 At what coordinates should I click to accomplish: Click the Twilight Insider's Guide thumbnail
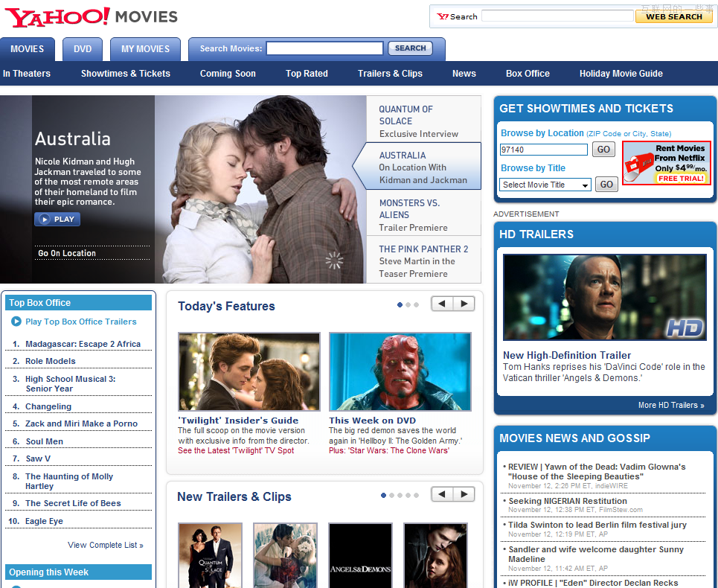pos(249,371)
